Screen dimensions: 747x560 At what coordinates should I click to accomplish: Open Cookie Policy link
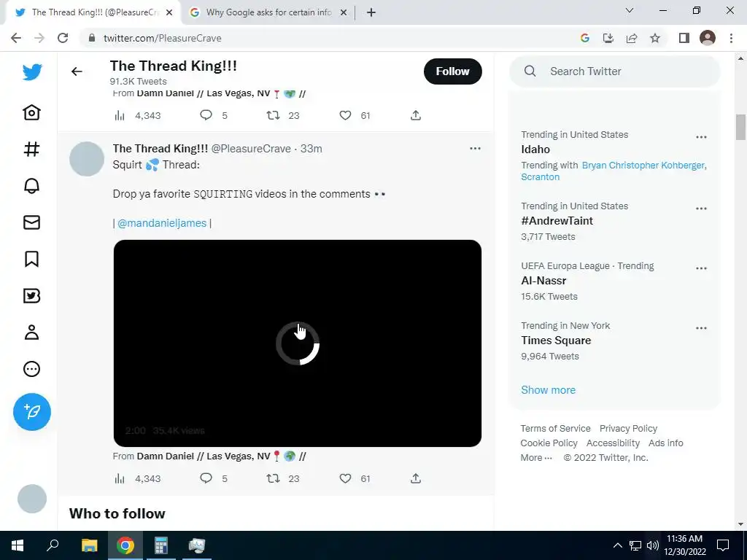(x=549, y=443)
